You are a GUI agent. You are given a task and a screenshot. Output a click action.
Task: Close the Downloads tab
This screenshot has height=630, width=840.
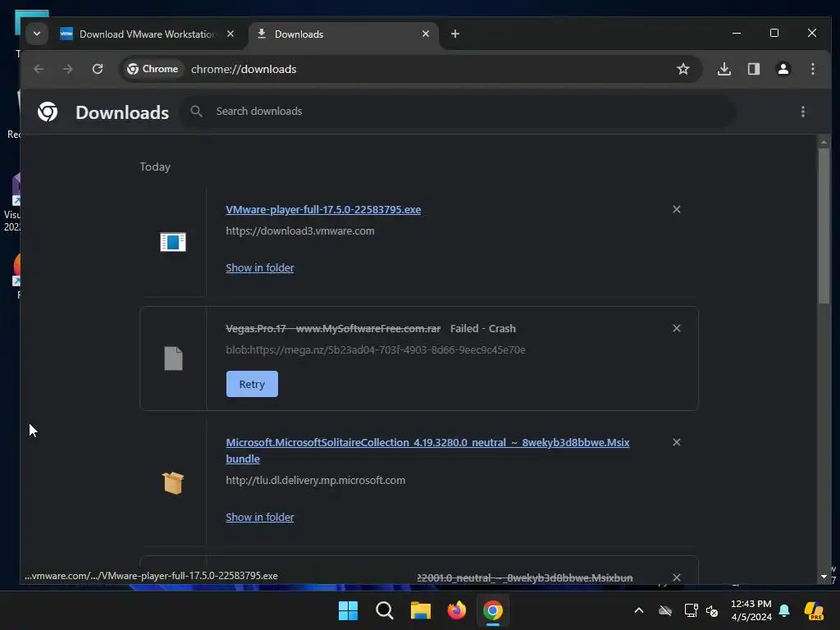tap(426, 34)
